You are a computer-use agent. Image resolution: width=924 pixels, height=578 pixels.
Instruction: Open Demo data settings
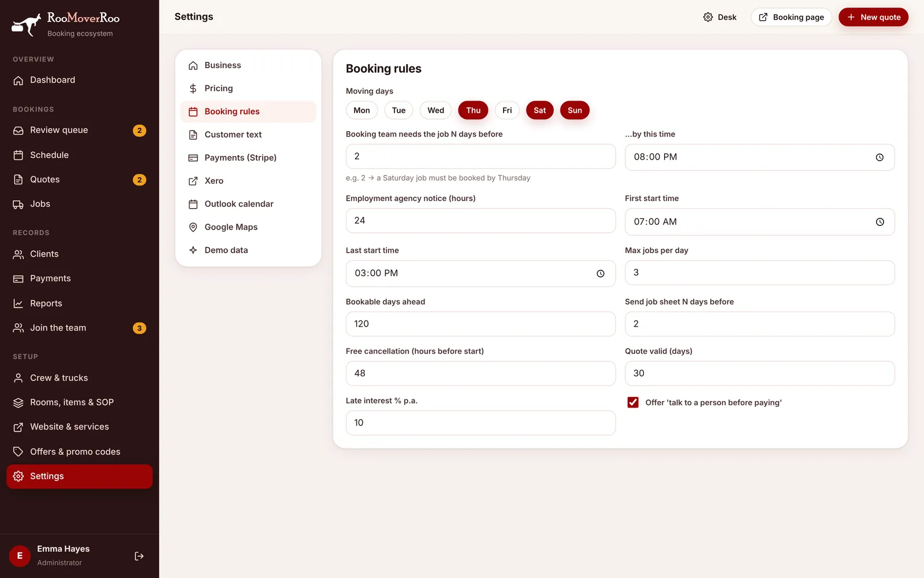pos(248,250)
